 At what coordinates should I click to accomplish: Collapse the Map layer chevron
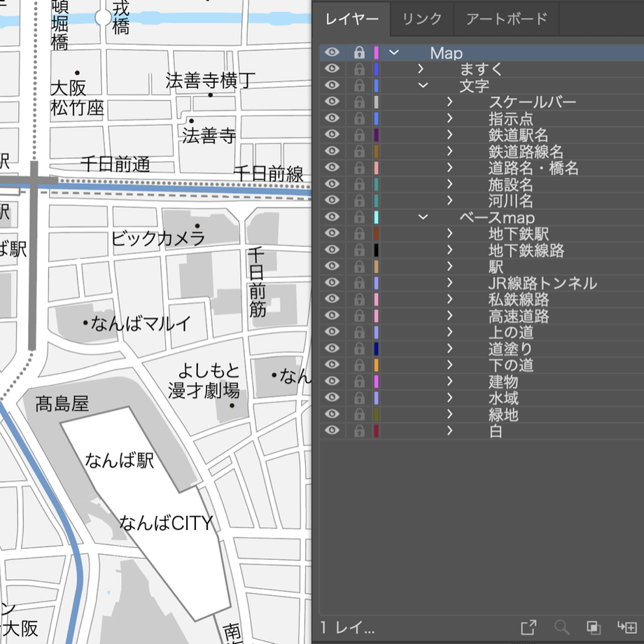(x=394, y=52)
